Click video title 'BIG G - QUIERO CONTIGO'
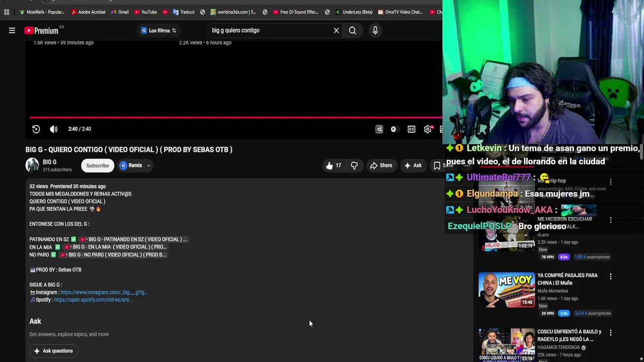Screen dimensions: 644x362 coord(129,150)
